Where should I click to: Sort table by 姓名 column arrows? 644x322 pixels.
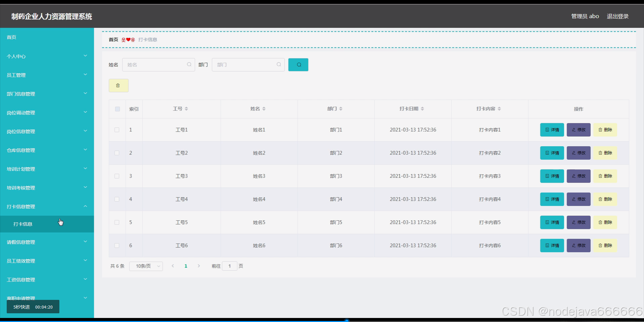[x=264, y=109]
